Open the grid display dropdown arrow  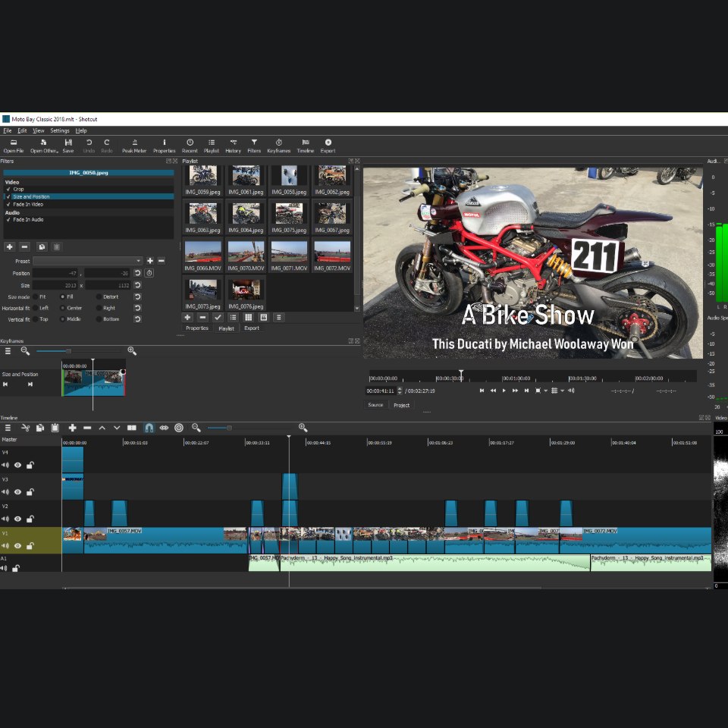tap(562, 391)
